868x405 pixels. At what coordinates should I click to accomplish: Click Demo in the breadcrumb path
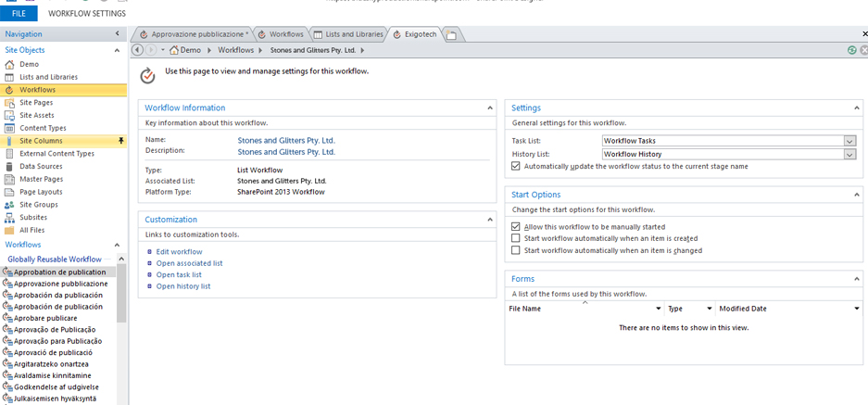[191, 50]
